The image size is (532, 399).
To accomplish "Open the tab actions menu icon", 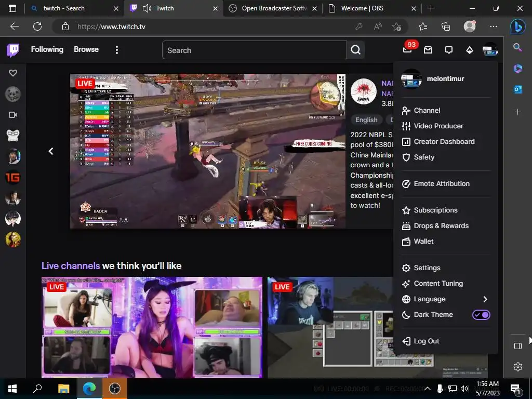I will coord(12,8).
